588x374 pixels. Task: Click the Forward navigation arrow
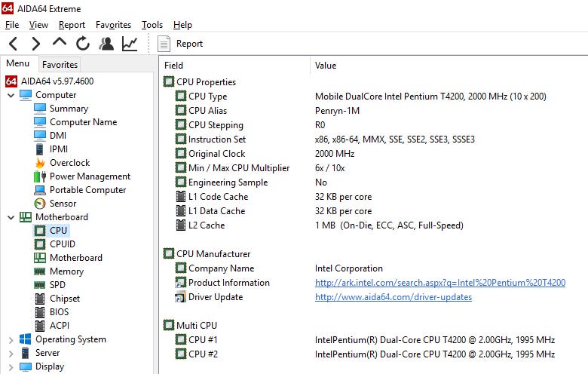(x=35, y=44)
